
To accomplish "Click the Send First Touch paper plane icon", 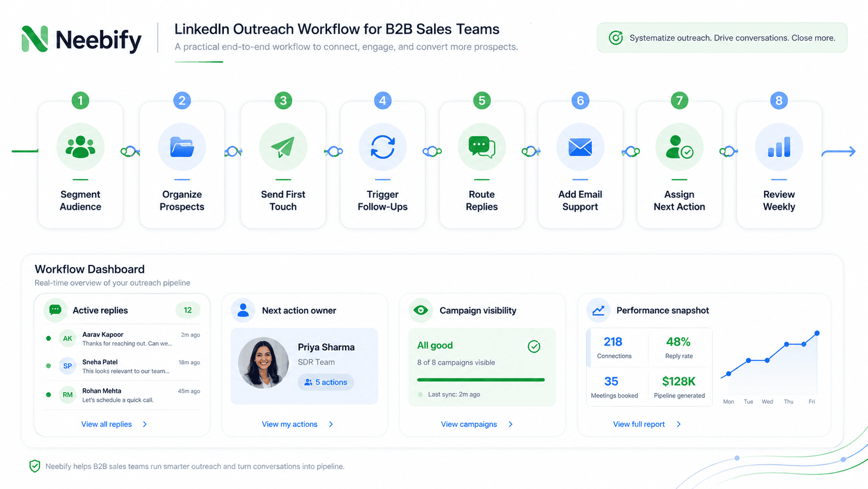I will [x=283, y=147].
